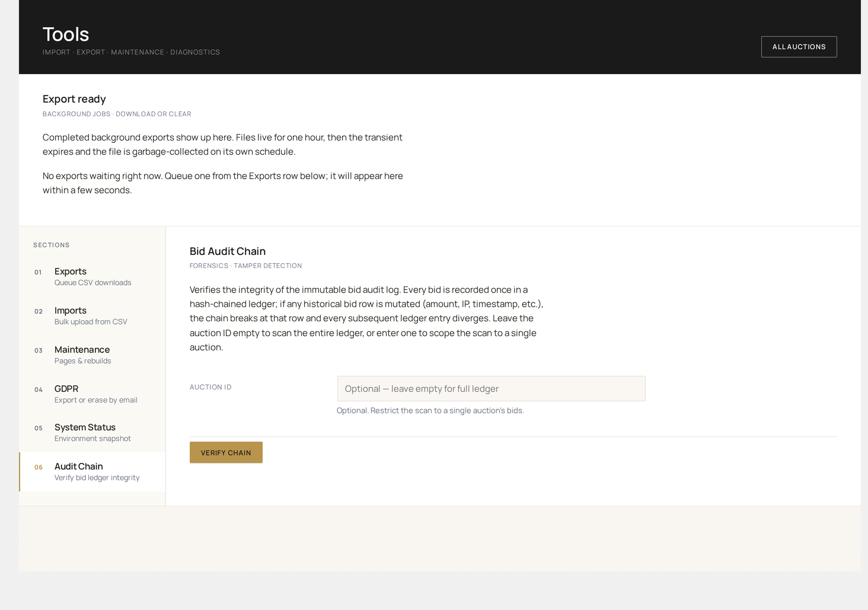
Task: Click the 'Optional. Restrict the scan' help text
Action: [x=430, y=410]
